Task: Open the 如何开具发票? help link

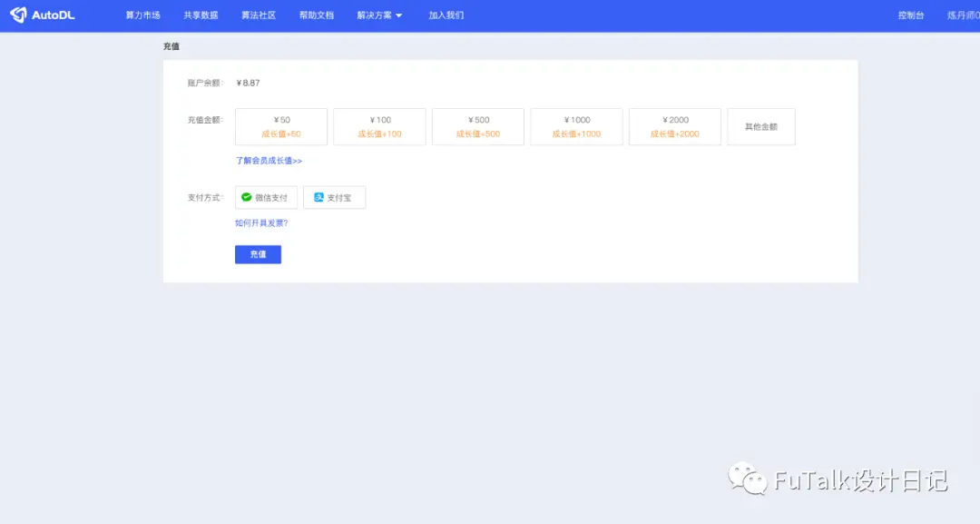Action: click(x=261, y=223)
